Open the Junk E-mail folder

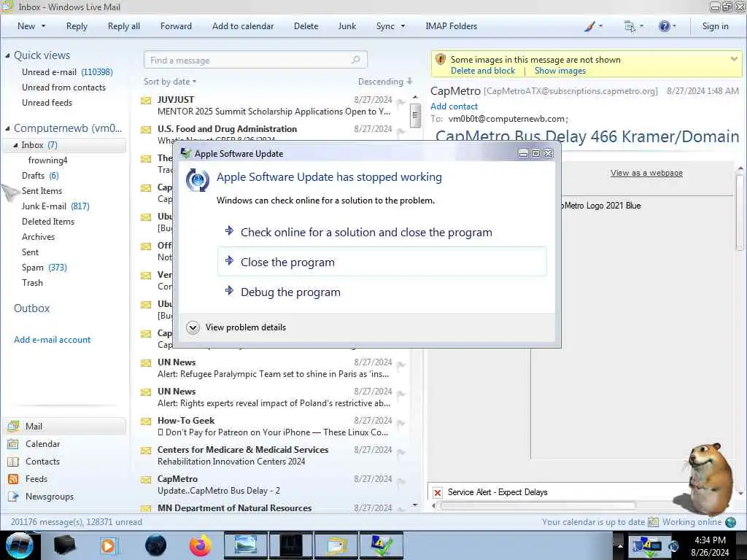tap(55, 206)
